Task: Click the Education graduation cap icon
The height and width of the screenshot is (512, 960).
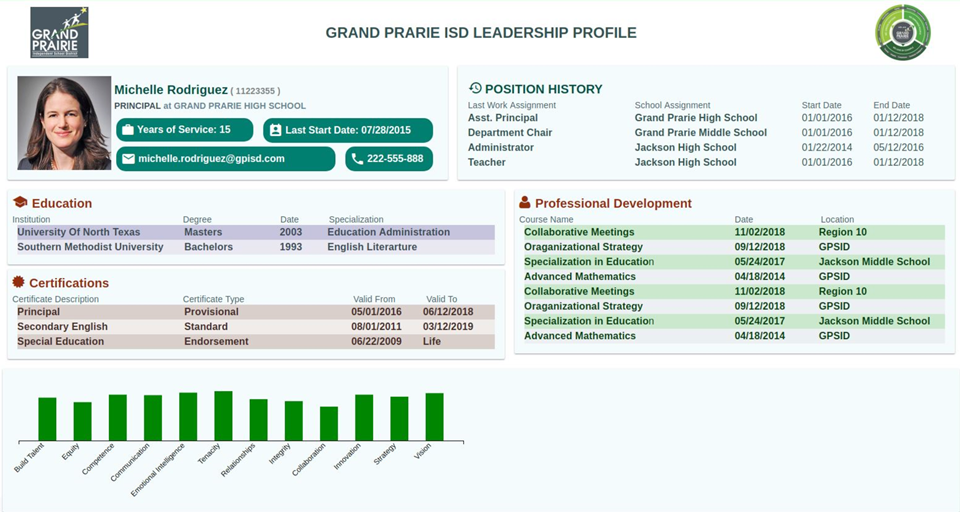Action: point(20,202)
